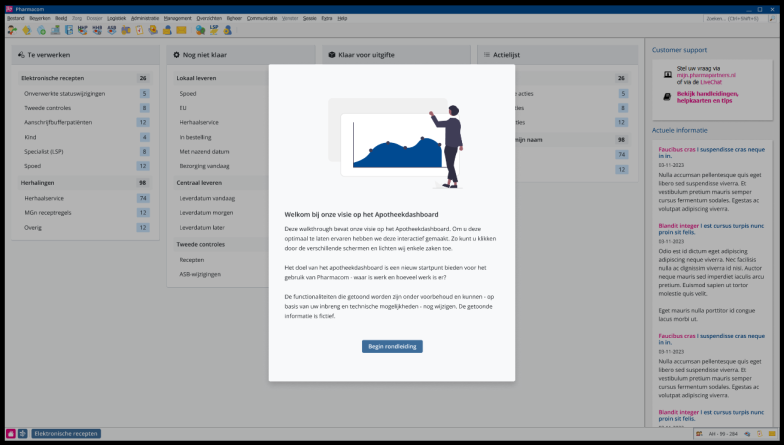
Task: Open the Bestand menu
Action: click(16, 18)
